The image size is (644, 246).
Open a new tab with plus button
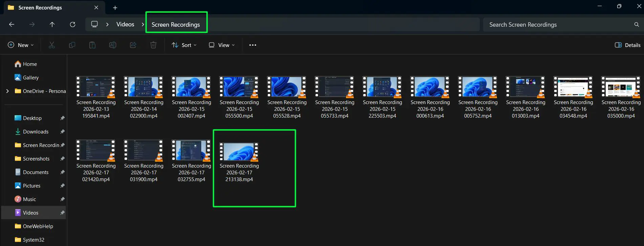(x=115, y=7)
